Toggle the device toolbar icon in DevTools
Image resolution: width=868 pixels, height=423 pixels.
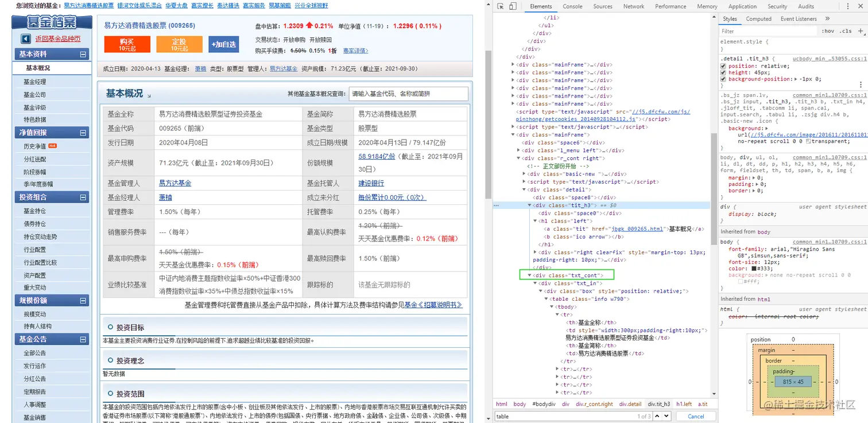(x=513, y=6)
